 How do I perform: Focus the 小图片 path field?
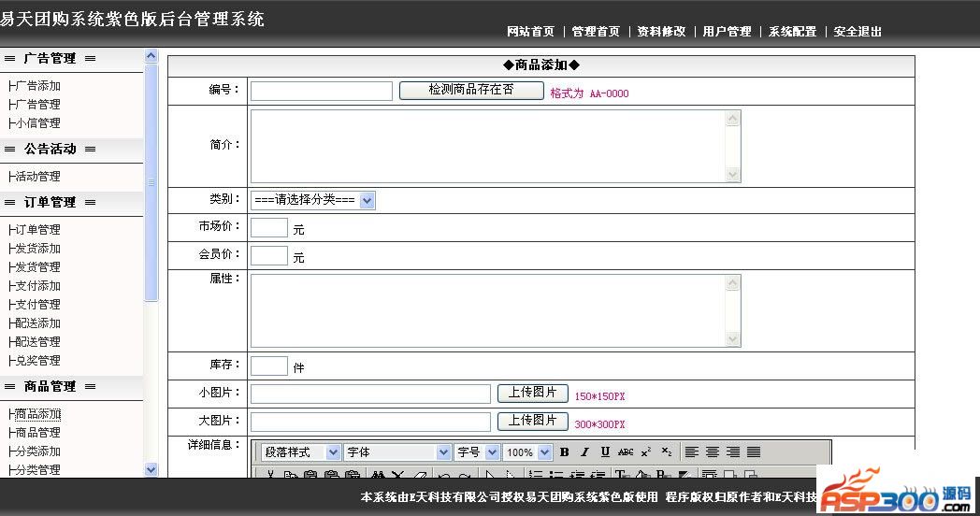coord(370,394)
